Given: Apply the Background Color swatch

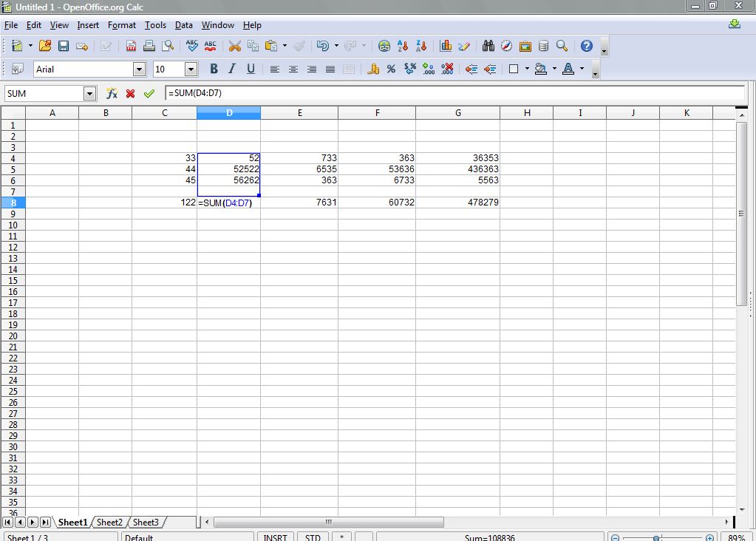Looking at the screenshot, I should tap(541, 69).
